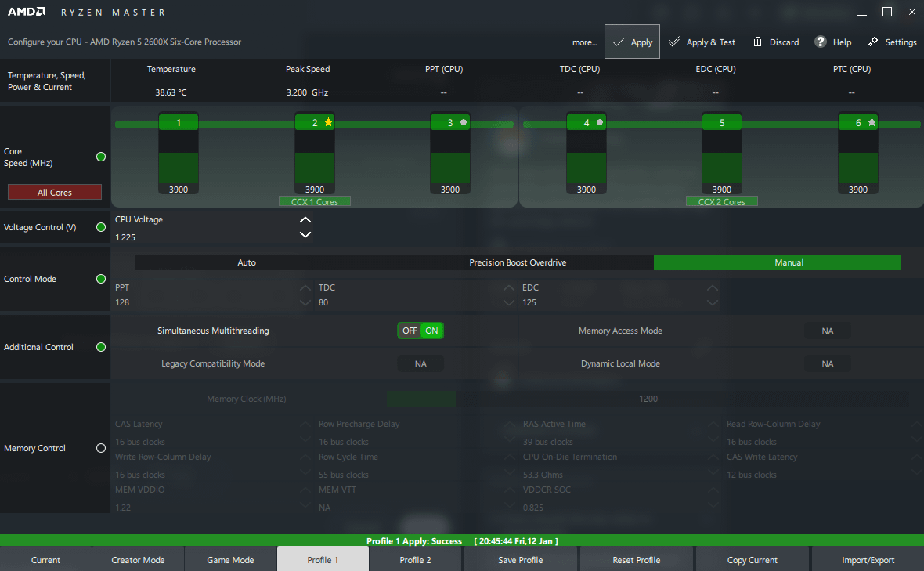Click the CPU Voltage value 1.225

125,237
